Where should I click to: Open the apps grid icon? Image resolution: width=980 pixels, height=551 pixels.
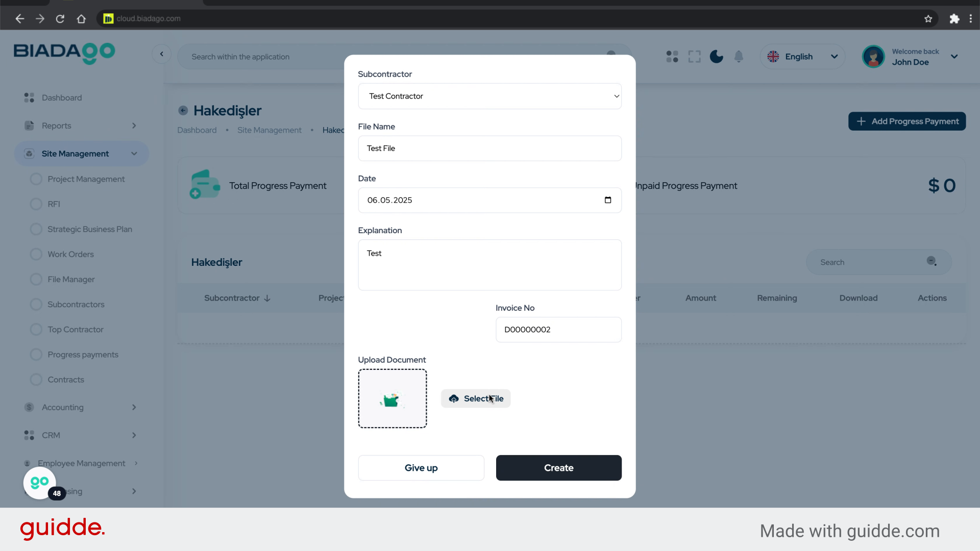(x=672, y=57)
